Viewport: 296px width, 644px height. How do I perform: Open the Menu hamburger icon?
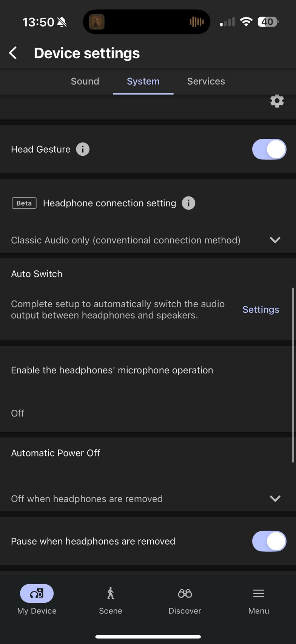coord(259,593)
